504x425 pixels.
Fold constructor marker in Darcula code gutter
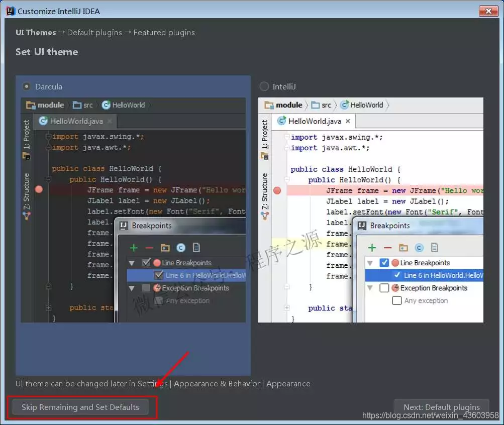tap(49, 179)
